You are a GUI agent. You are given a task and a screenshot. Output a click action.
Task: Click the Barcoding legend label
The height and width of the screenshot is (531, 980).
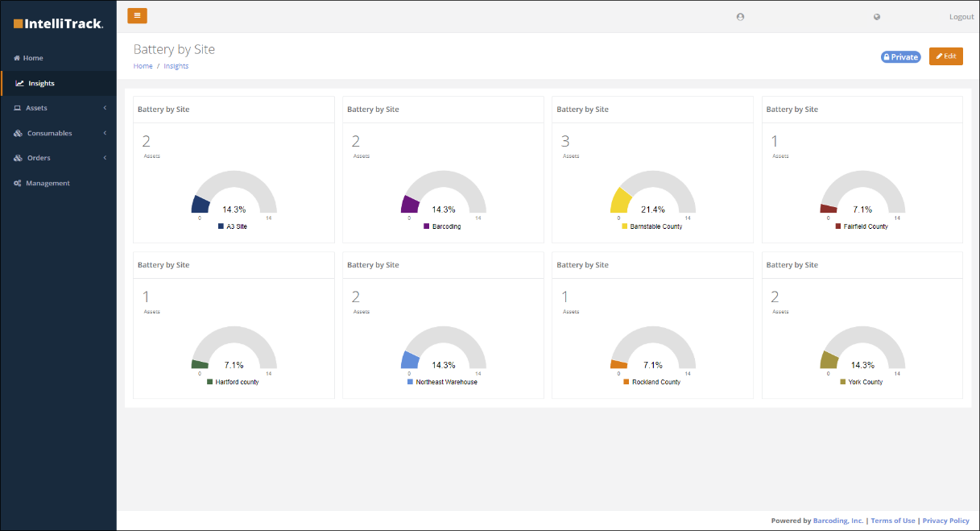click(x=447, y=226)
